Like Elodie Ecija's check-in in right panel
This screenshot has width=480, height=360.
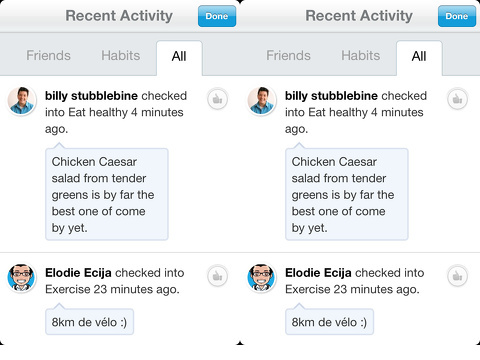[x=457, y=276]
